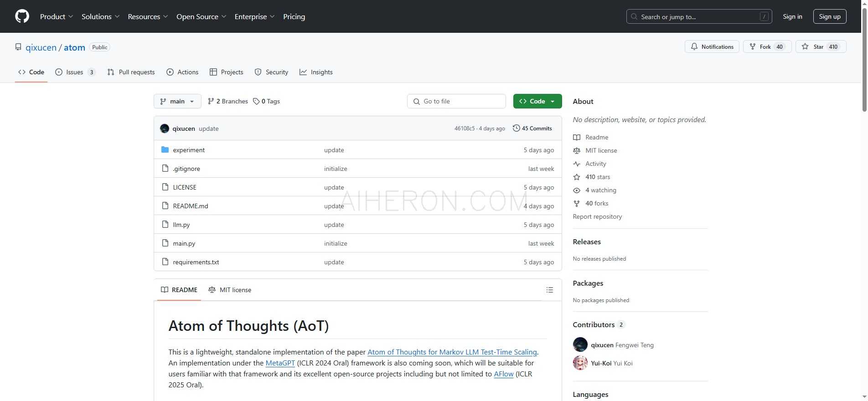868x401 pixels.
Task: Open commit 46108c5
Action: coord(464,129)
